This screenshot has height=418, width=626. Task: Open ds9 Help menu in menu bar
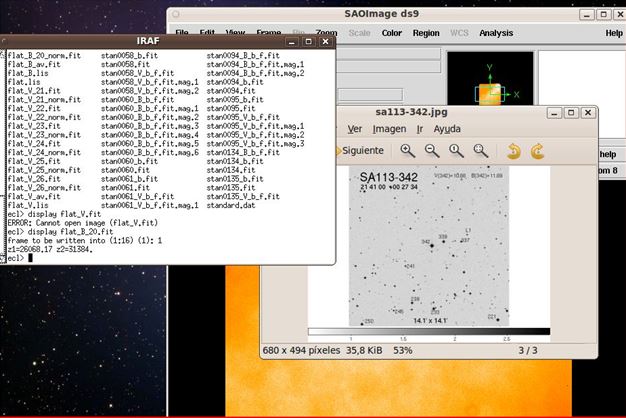pos(613,33)
